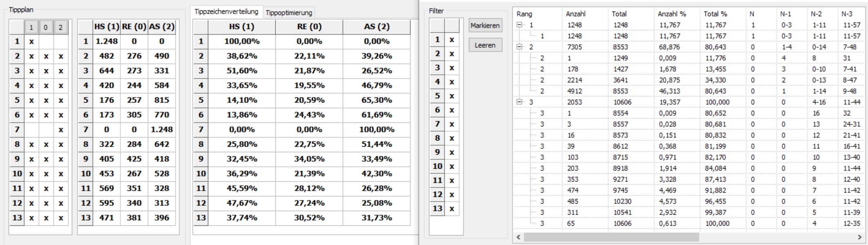Viewport: 868px width, 245px height.
Task: Click column header button 2 in the Tippplan
Action: [60, 27]
